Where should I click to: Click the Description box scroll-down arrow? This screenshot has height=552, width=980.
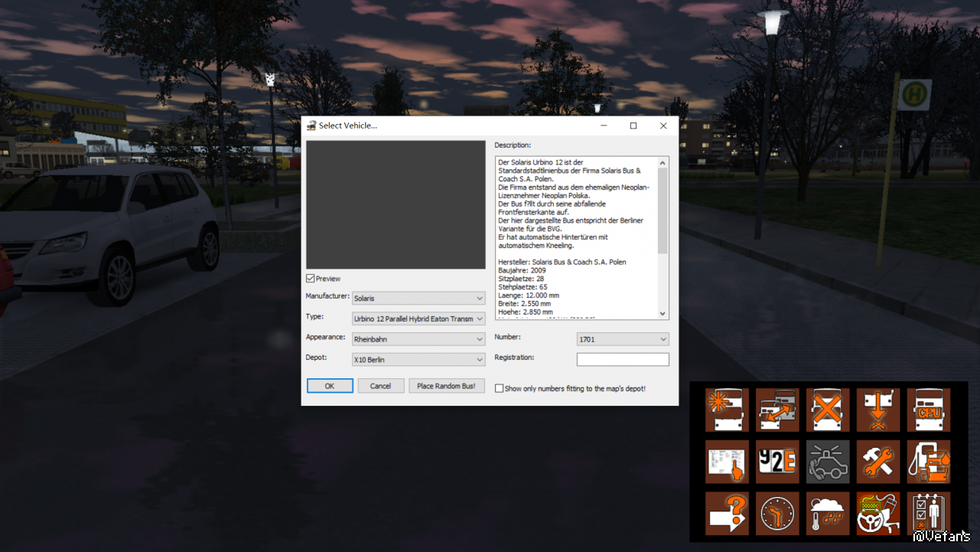pyautogui.click(x=663, y=313)
